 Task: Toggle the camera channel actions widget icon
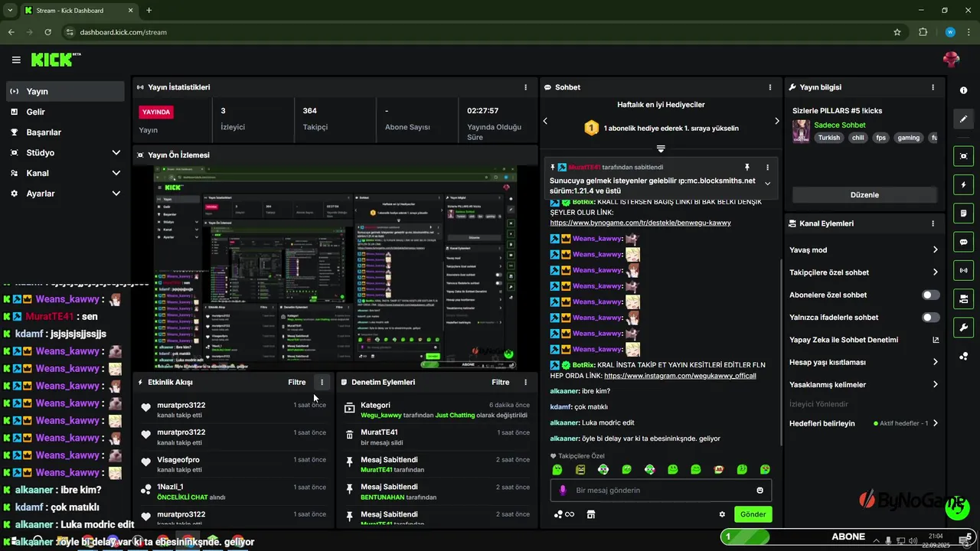coord(963,298)
